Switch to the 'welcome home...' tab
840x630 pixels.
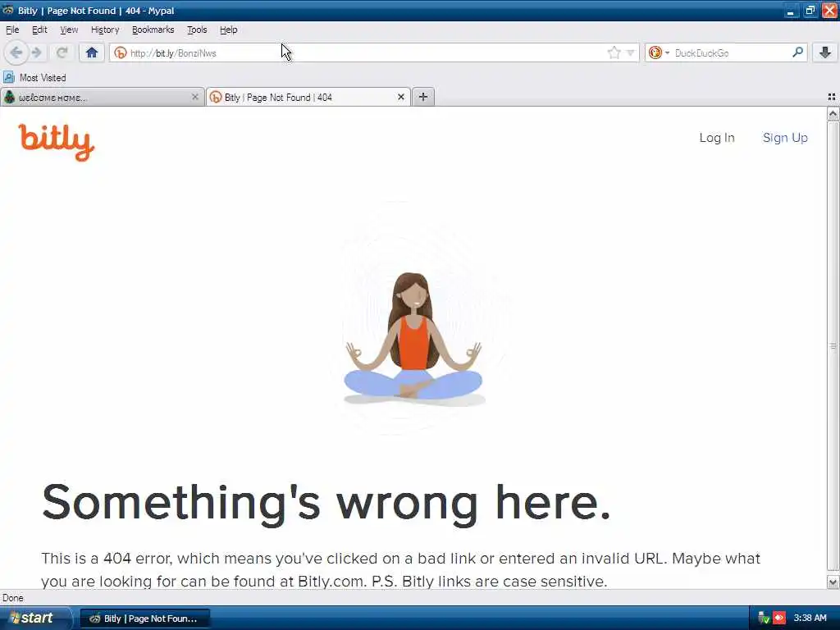(102, 97)
